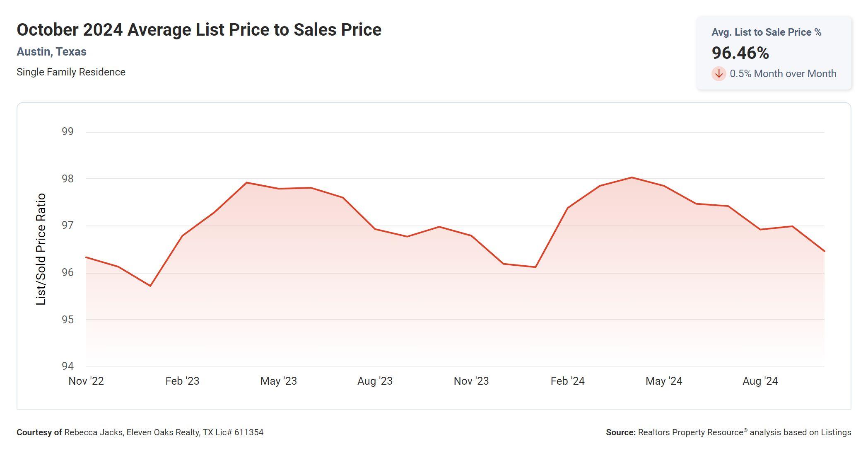Click the Feb '23 x-axis label
Viewport: 868px width, 456px height.
(x=182, y=381)
